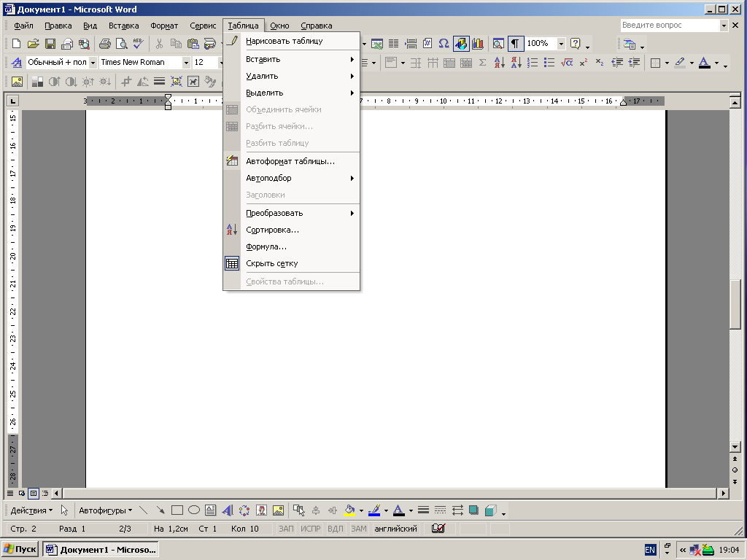Choose Формула... menu item

coord(291,246)
